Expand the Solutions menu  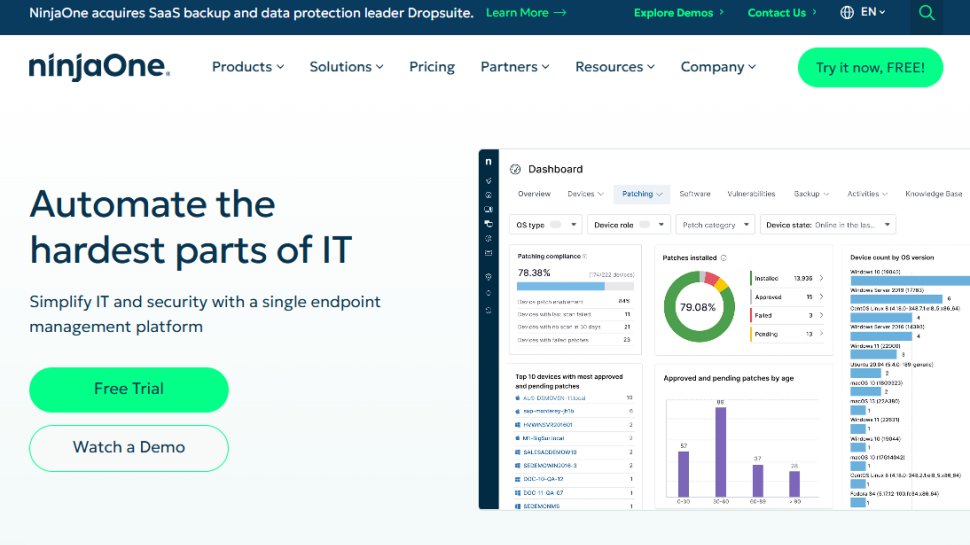346,67
